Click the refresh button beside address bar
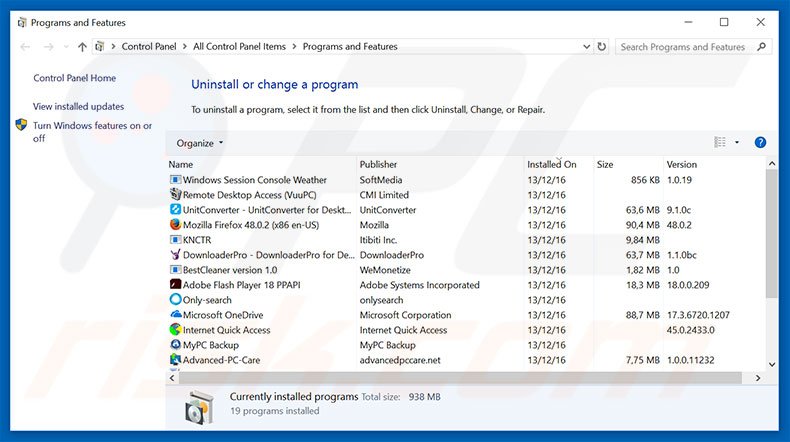 tap(602, 46)
